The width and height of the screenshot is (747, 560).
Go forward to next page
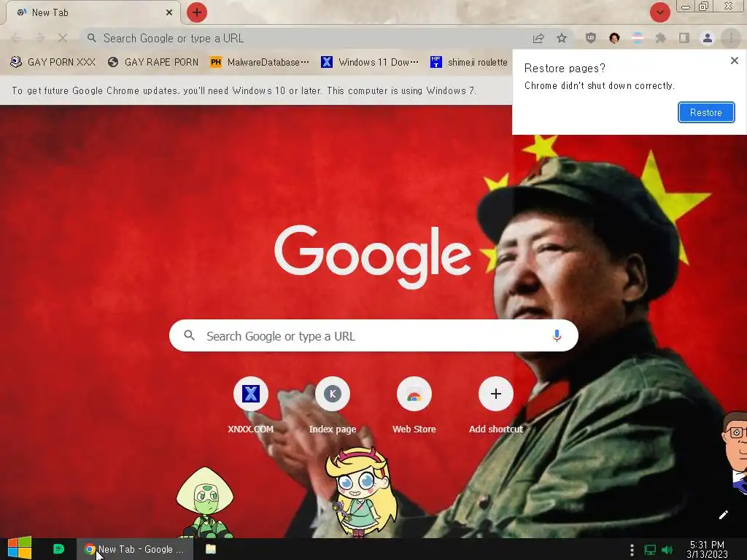[x=39, y=38]
